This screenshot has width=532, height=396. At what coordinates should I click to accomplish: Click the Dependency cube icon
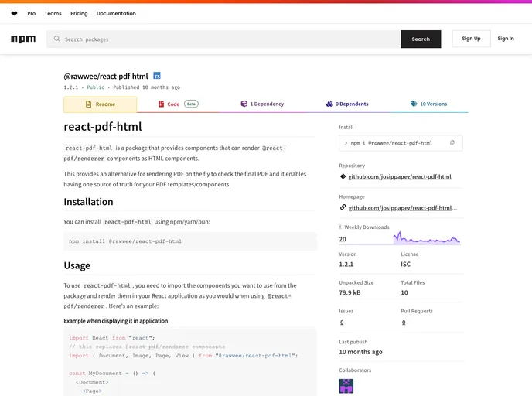coord(244,104)
